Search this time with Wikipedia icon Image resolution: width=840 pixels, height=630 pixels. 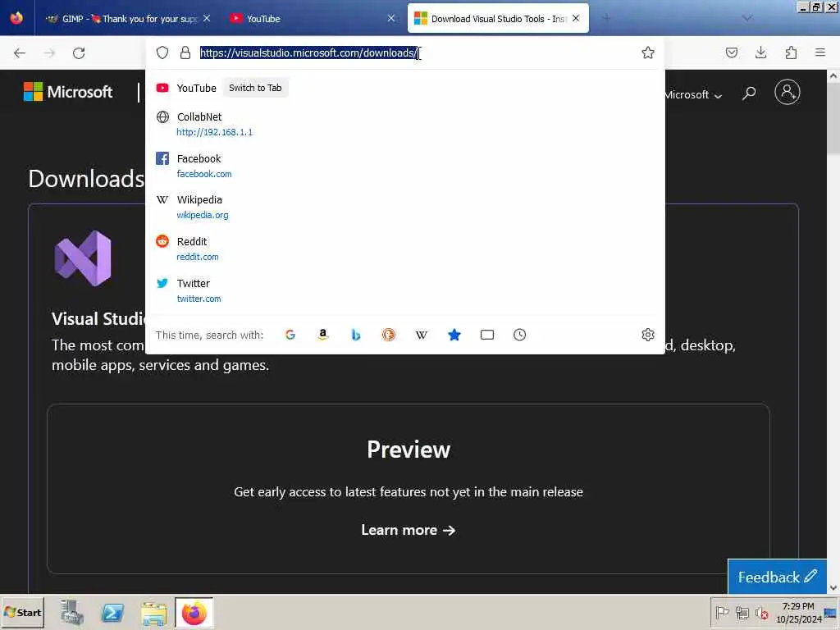[422, 335]
